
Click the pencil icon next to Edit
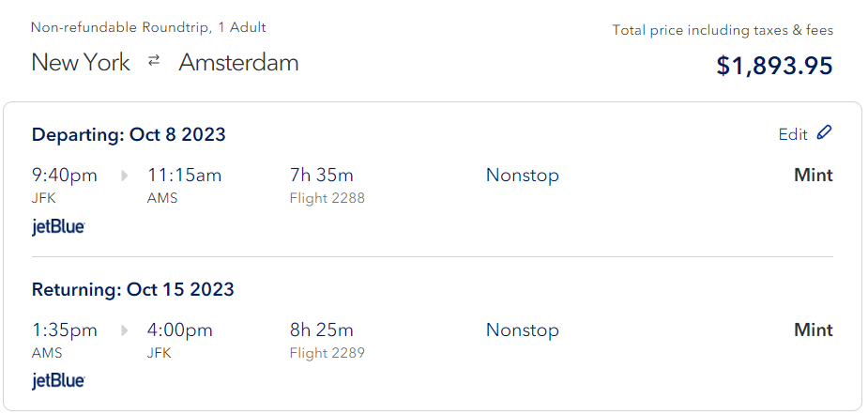(x=824, y=133)
